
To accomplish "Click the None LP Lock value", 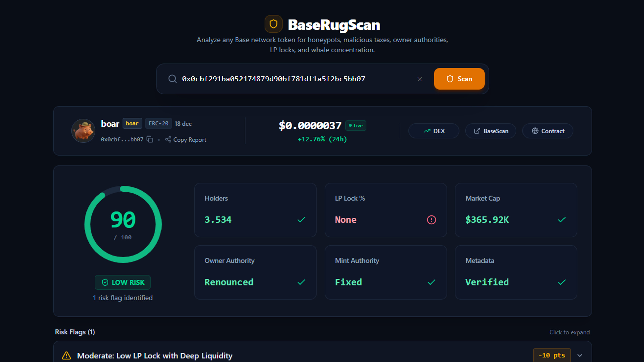I will pos(346,220).
